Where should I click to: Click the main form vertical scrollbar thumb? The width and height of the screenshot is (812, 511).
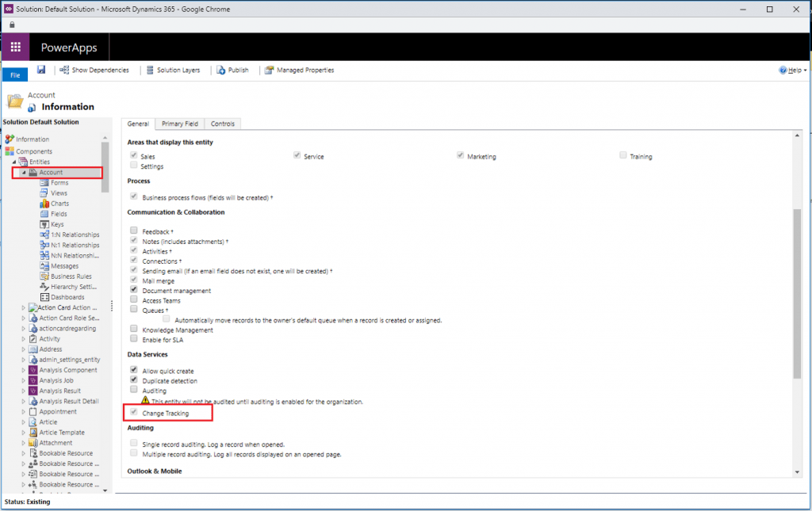[797, 294]
